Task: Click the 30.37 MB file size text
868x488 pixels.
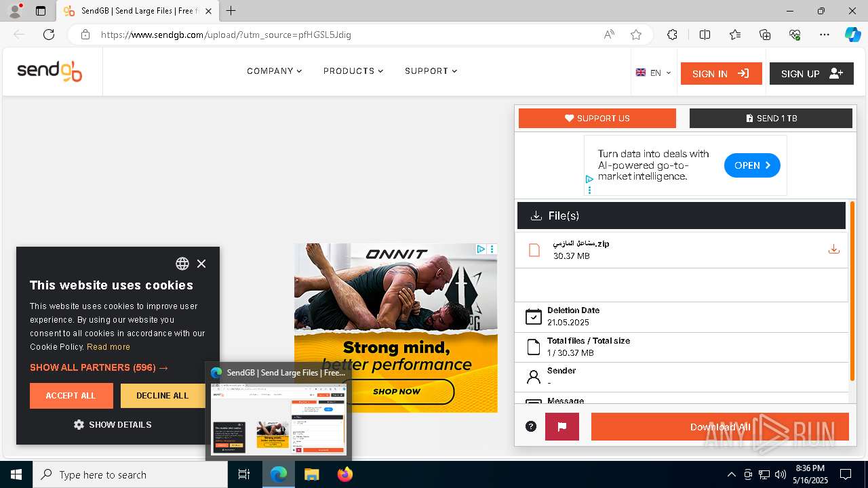Action: [x=572, y=256]
